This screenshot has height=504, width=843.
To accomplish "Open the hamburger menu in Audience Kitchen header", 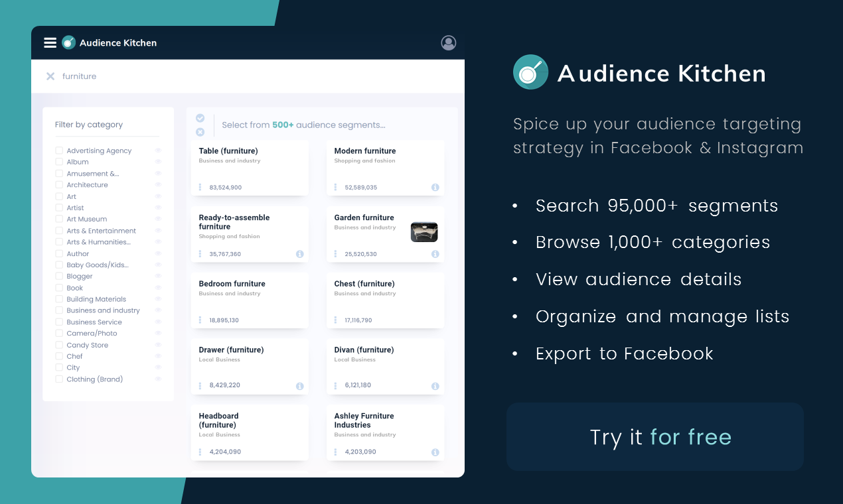I will (50, 42).
